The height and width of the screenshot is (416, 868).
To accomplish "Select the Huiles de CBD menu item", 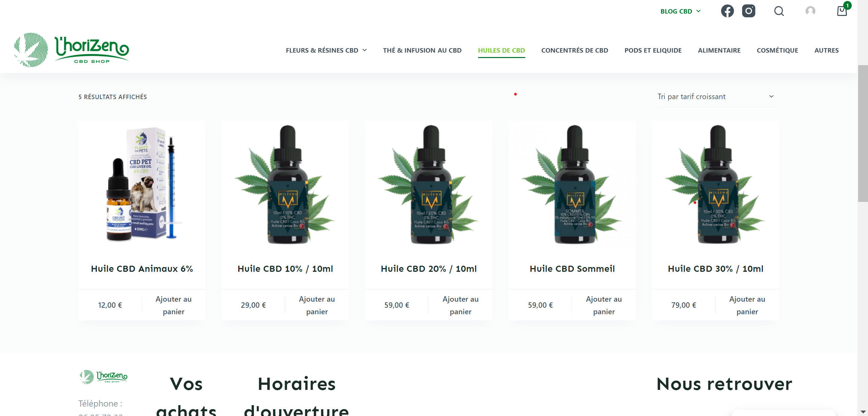I will [501, 50].
